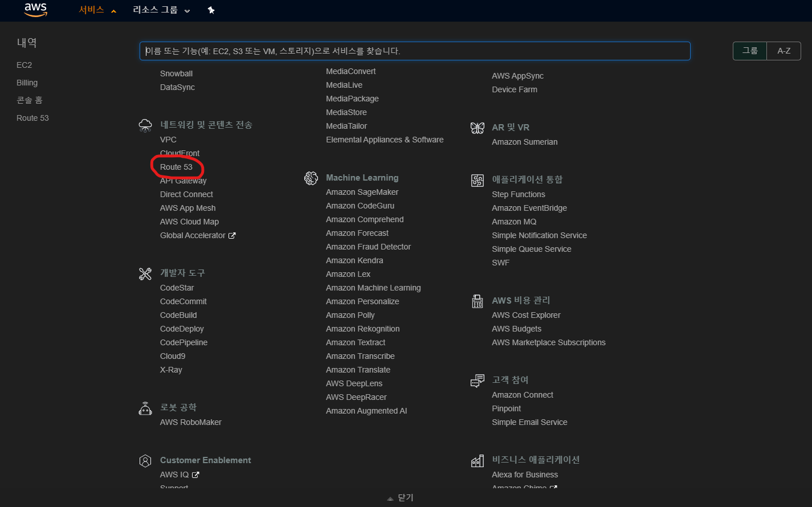Open AWS RoboMaker
Image resolution: width=812 pixels, height=507 pixels.
(191, 422)
